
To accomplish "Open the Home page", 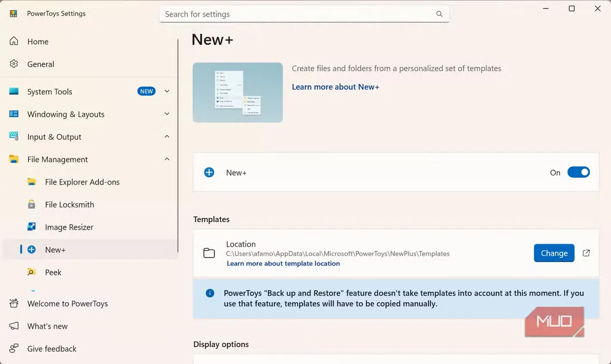I will tap(89, 41).
